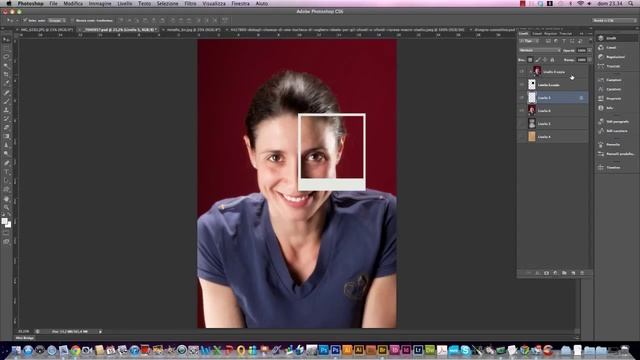Open the workspace switcher dropdown
The height and width of the screenshot is (360, 640).
click(613, 20)
